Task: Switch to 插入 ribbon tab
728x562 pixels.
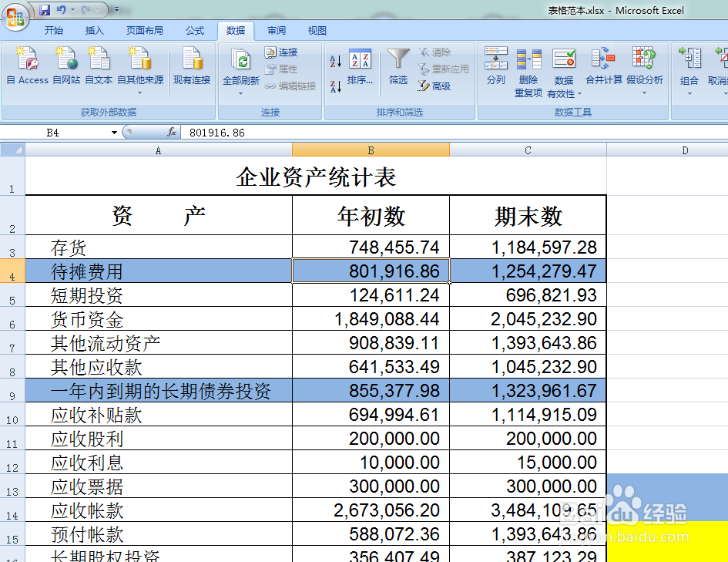Action: 94,31
